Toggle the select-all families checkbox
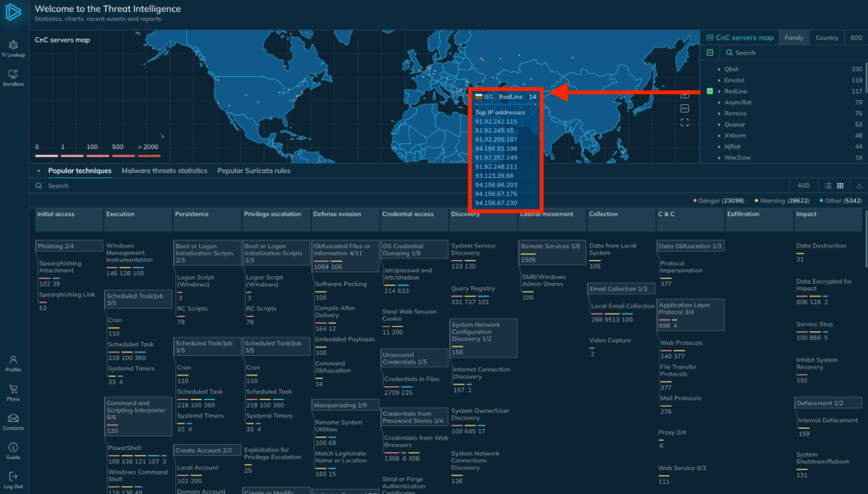868x494 pixels. (709, 53)
